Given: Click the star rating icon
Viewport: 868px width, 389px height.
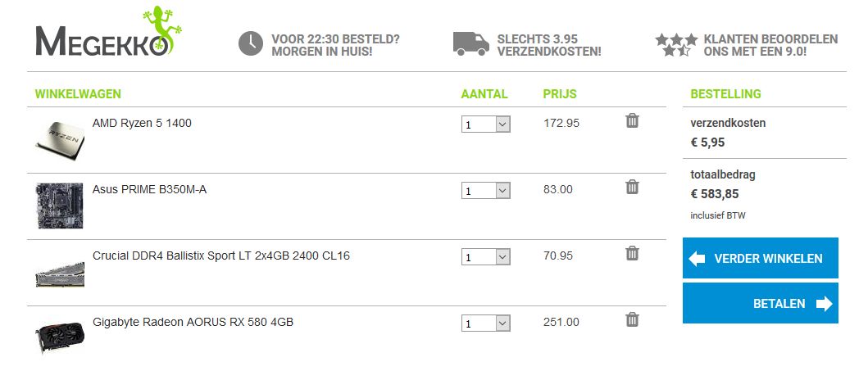Looking at the screenshot, I should [x=676, y=44].
